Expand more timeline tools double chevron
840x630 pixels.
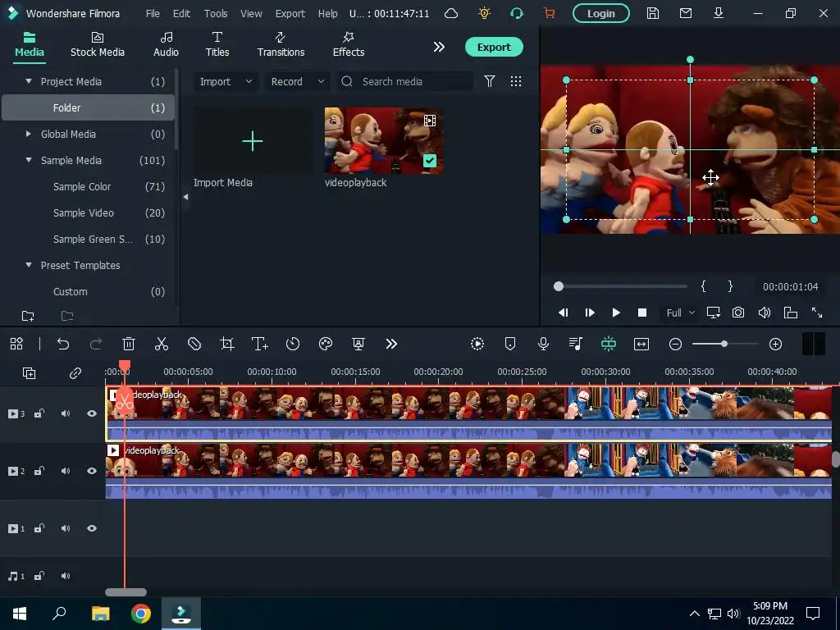pos(391,344)
